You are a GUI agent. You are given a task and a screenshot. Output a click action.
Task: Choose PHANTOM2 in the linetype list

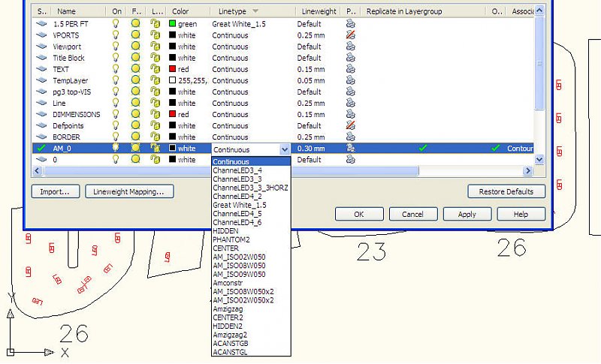pyautogui.click(x=231, y=239)
